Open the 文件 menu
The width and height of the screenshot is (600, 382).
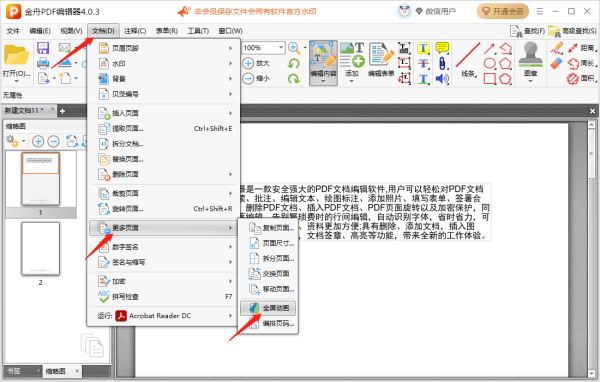coord(13,31)
